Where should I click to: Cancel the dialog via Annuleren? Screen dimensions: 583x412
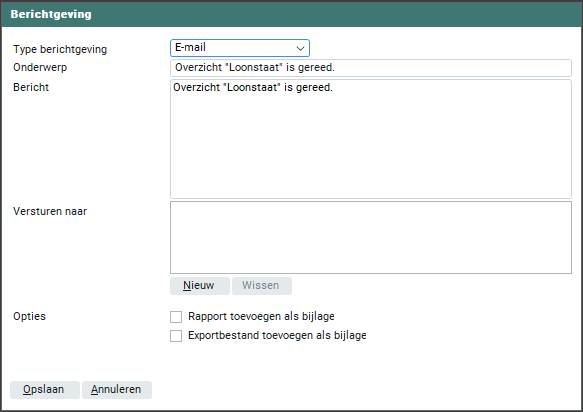(117, 390)
